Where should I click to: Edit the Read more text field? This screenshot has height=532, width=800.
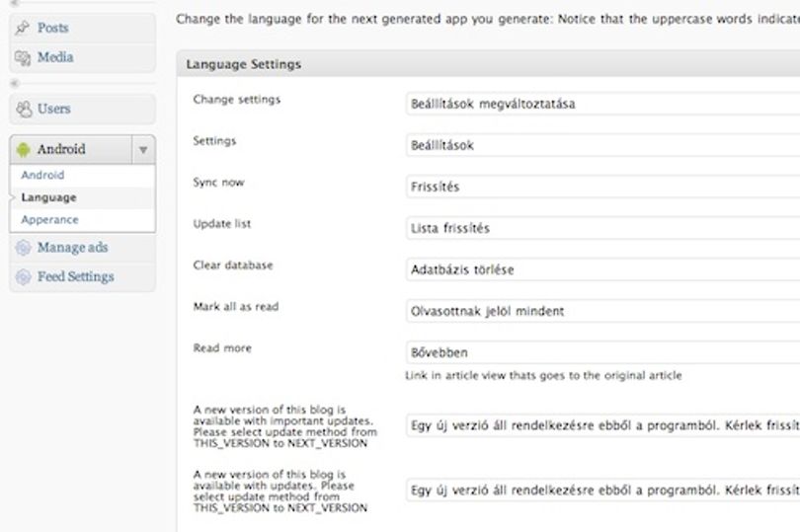pos(603,352)
